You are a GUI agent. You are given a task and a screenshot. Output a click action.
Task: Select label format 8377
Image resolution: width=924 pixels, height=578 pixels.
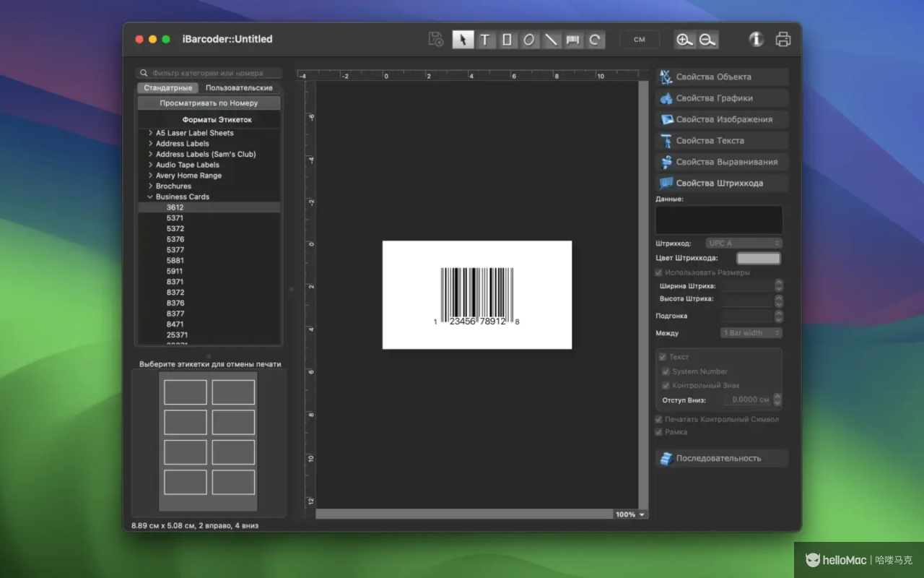(x=209, y=314)
